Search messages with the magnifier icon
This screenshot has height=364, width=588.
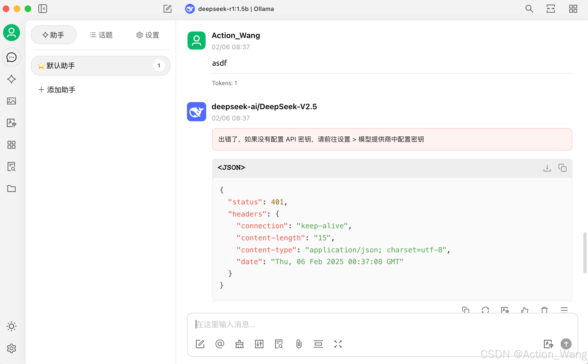[529, 9]
